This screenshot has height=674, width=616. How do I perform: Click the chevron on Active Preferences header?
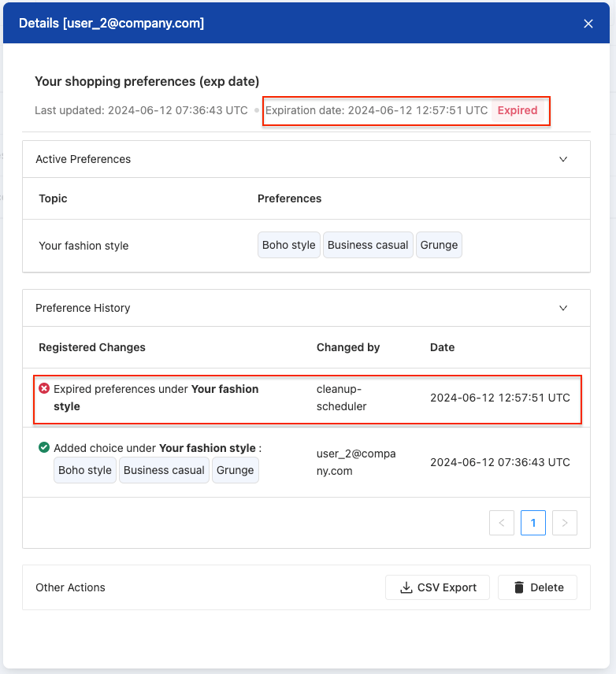(563, 159)
